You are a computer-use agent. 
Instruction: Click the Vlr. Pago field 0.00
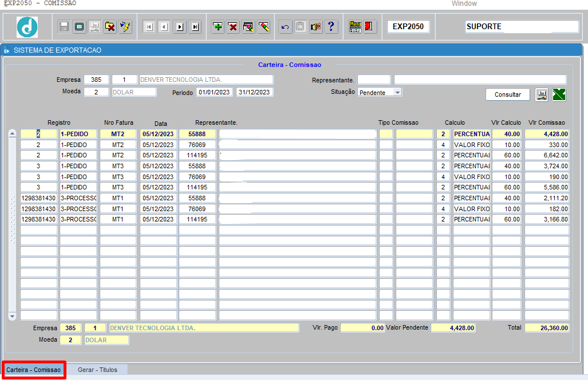point(362,328)
